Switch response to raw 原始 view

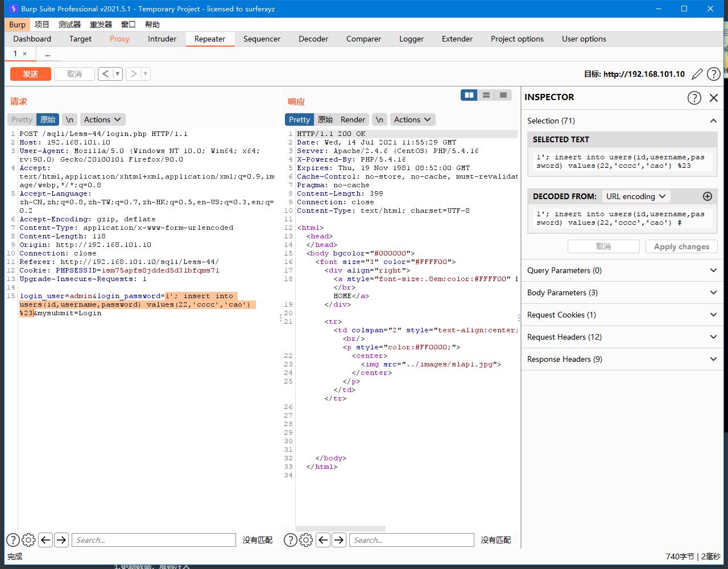[325, 119]
